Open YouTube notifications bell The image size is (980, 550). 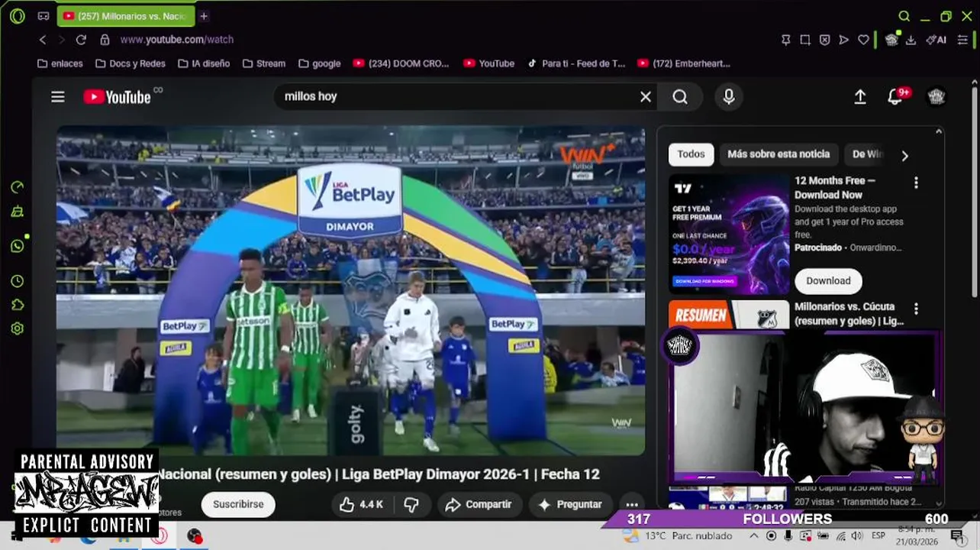(x=896, y=96)
